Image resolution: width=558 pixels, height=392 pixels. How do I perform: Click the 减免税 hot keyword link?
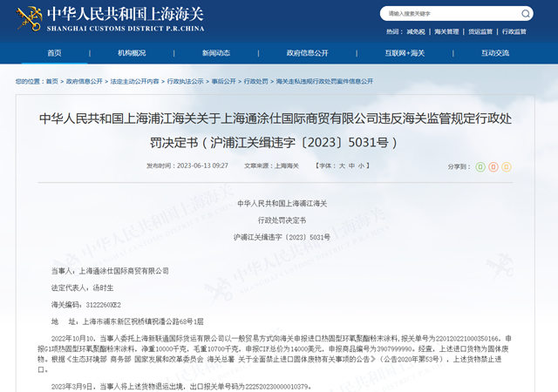[416, 31]
